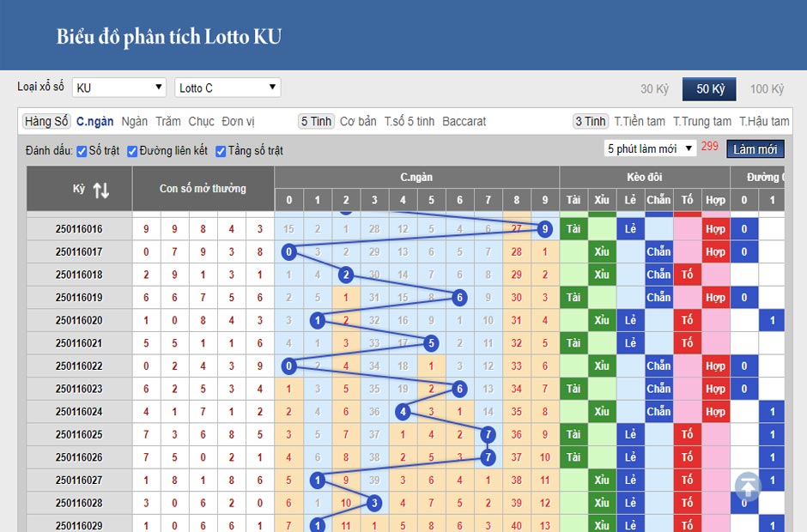Open the T.Trung tam link

click(702, 122)
